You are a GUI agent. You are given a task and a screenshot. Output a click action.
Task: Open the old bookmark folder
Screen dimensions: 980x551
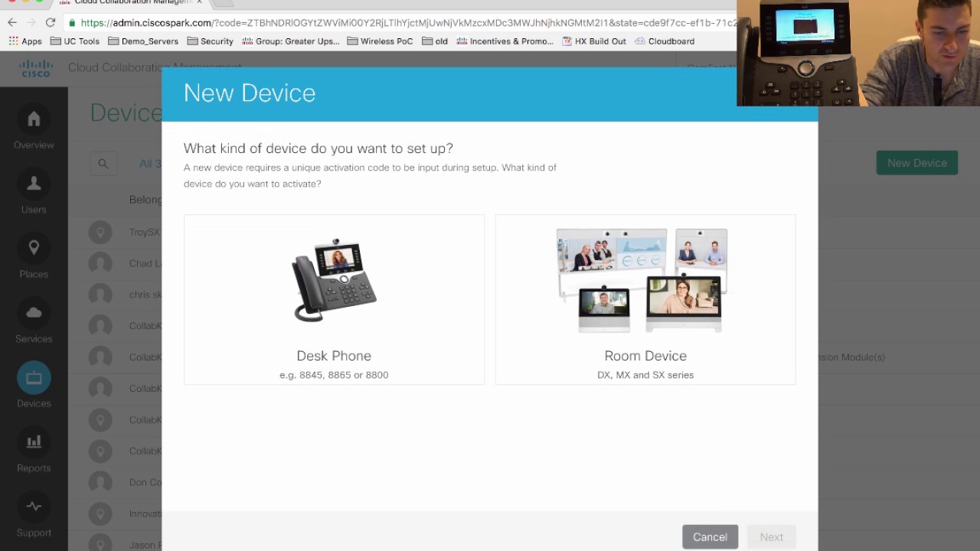[x=435, y=41]
